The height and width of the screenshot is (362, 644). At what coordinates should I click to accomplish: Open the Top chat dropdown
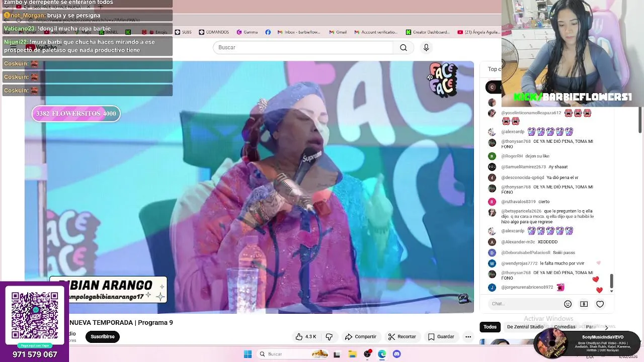click(x=494, y=69)
